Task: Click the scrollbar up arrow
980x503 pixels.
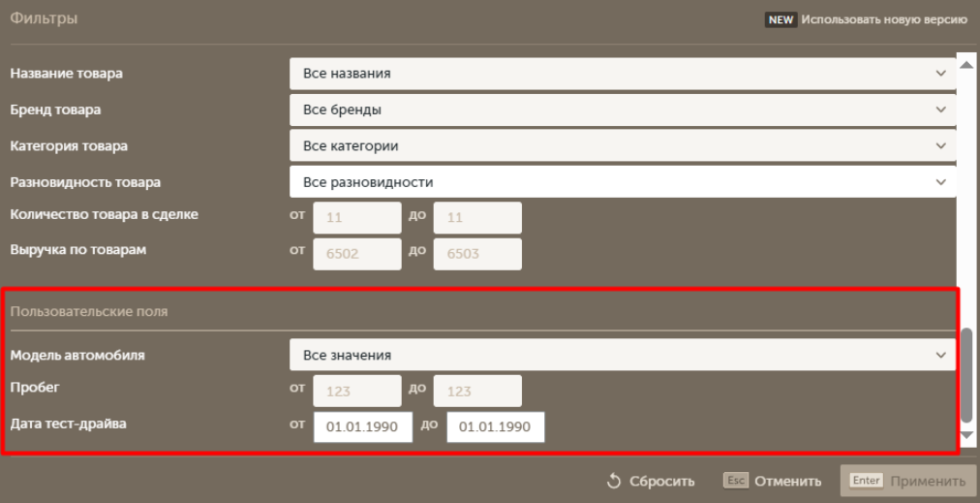Action: click(x=965, y=64)
